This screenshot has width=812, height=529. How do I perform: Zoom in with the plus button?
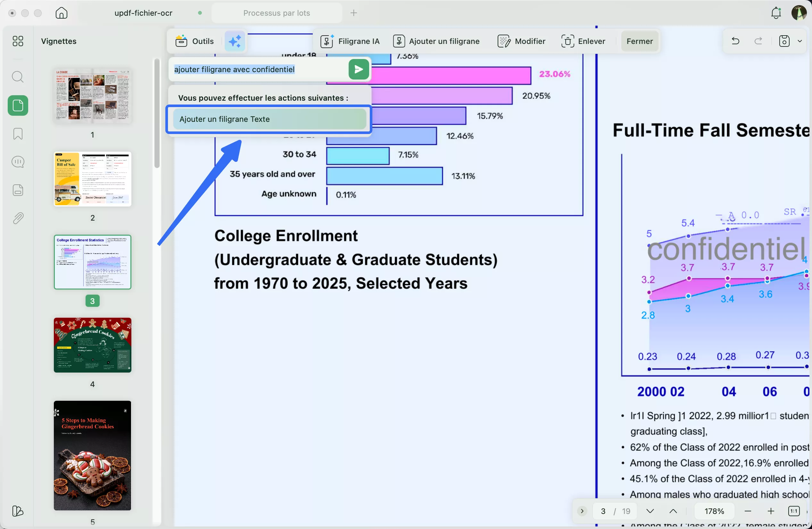pyautogui.click(x=771, y=511)
